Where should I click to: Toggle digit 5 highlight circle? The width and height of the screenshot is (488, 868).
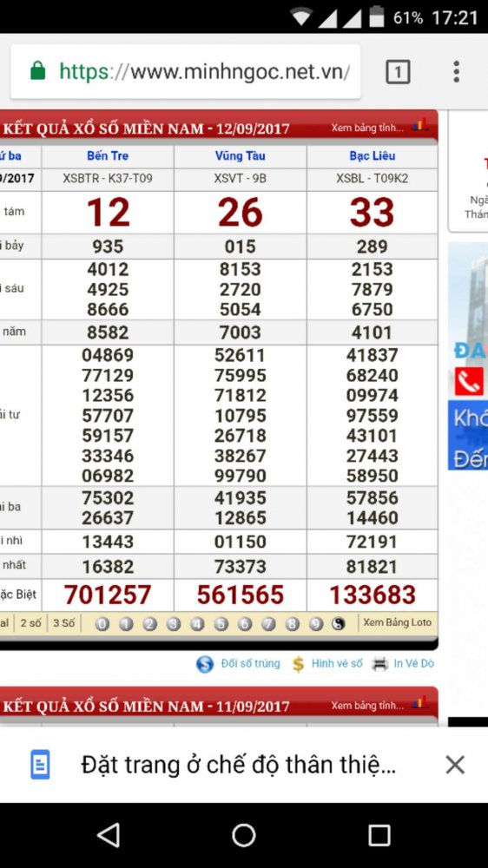pos(221,624)
